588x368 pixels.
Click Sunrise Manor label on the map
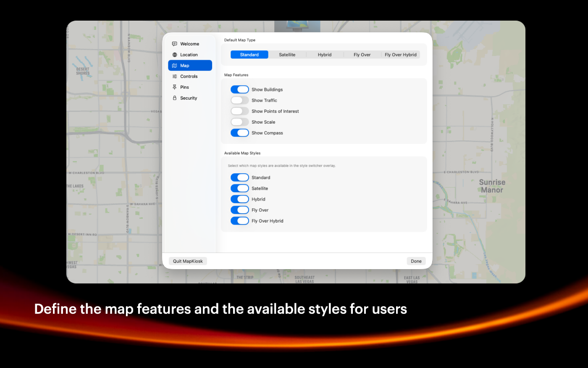[x=492, y=186]
